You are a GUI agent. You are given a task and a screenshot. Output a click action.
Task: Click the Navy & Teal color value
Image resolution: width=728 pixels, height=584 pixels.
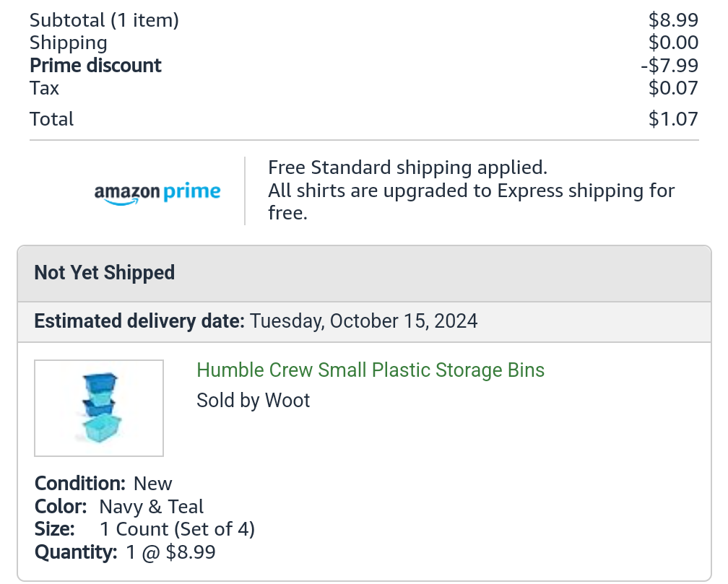[x=152, y=507]
